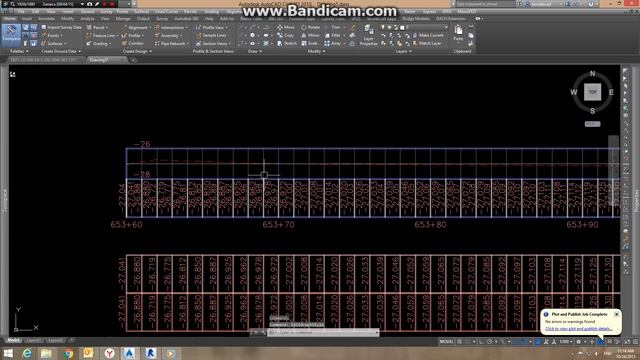Select the Scale tool
This screenshot has height=360, width=640.
[x=309, y=43]
